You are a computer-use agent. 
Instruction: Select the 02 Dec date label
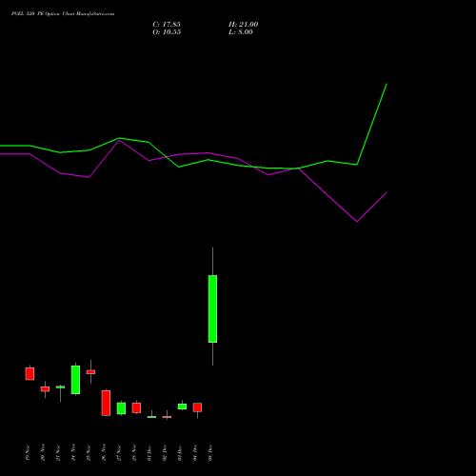(x=165, y=452)
